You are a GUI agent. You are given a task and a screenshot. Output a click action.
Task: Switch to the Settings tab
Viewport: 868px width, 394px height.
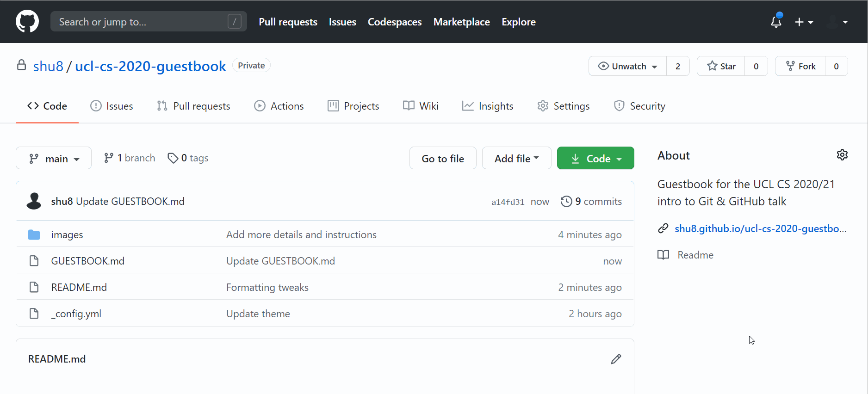(x=563, y=106)
